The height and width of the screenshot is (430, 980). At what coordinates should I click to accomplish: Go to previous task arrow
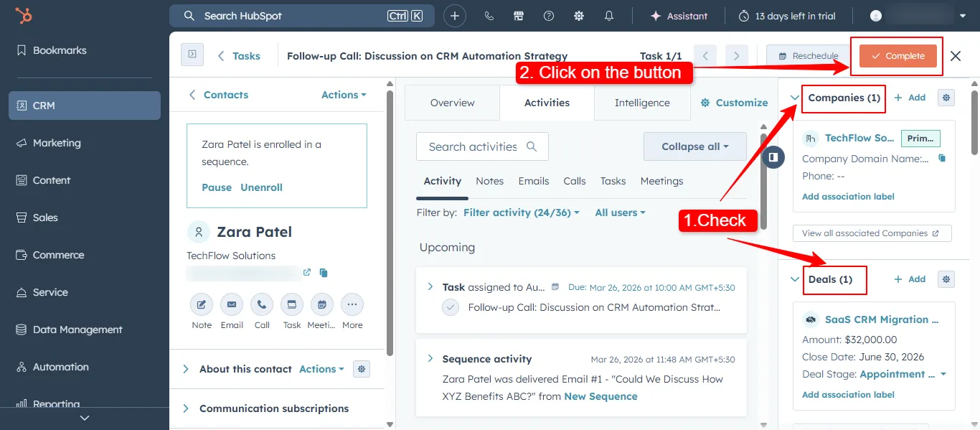point(705,56)
